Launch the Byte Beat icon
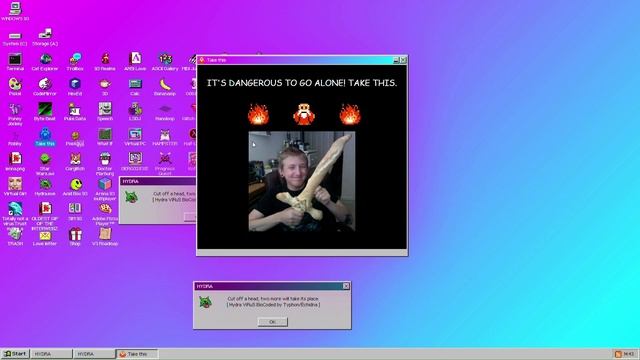 (x=45, y=112)
